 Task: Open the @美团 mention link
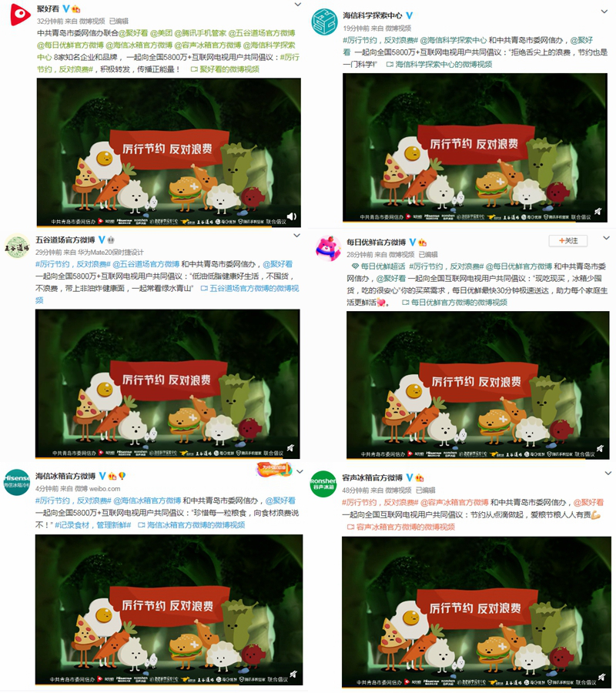pyautogui.click(x=161, y=33)
